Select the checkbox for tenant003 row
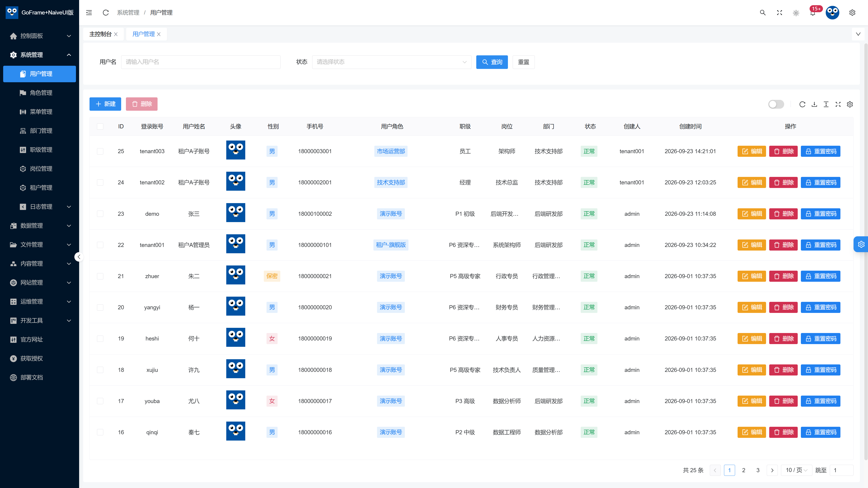Viewport: 868px width, 488px height. (100, 151)
